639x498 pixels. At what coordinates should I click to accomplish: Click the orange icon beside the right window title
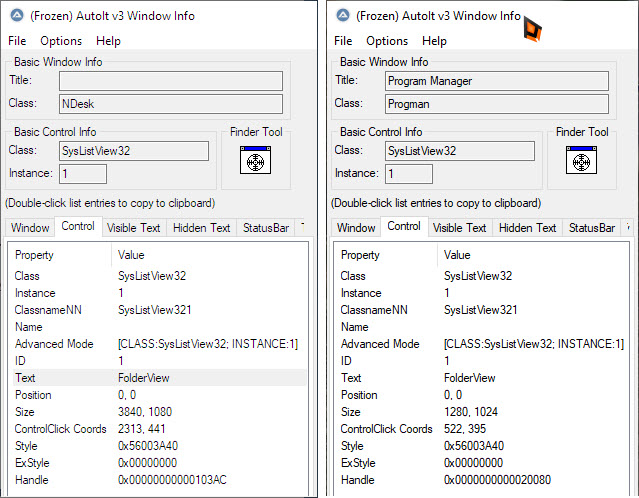point(533,27)
